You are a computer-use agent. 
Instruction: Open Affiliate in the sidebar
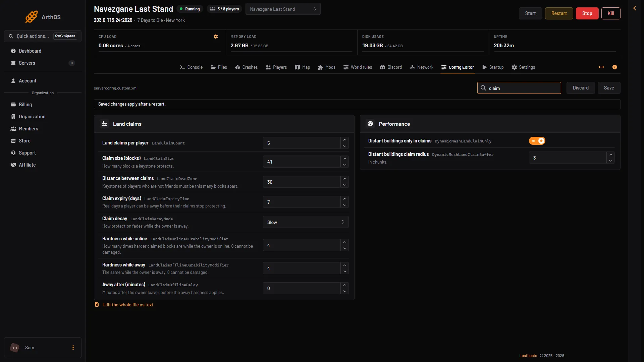(43, 165)
